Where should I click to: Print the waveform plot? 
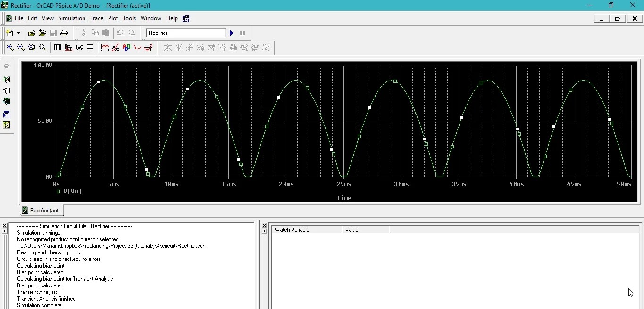tap(64, 33)
